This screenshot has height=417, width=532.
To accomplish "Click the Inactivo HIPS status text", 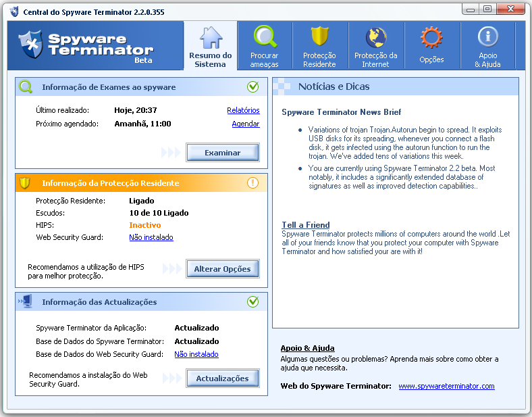I will 145,225.
